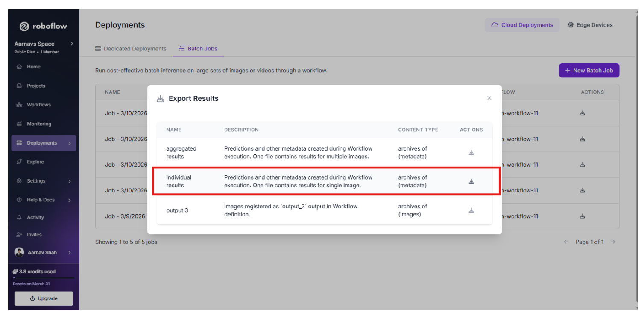
Task: Switch to Edge Devices view
Action: coord(590,25)
